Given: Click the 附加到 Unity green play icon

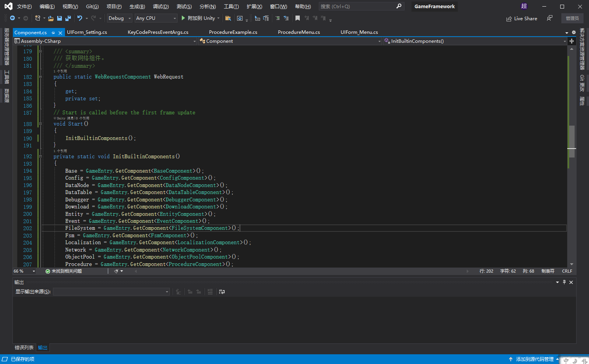Looking at the screenshot, I should pyautogui.click(x=183, y=18).
